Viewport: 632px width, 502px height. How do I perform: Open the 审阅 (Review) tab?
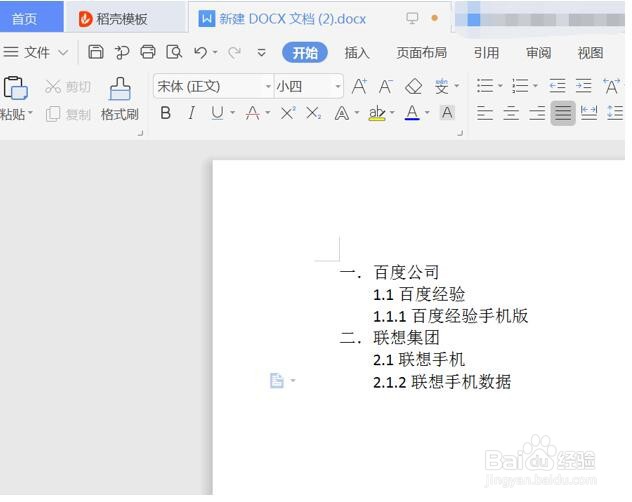coord(538,52)
